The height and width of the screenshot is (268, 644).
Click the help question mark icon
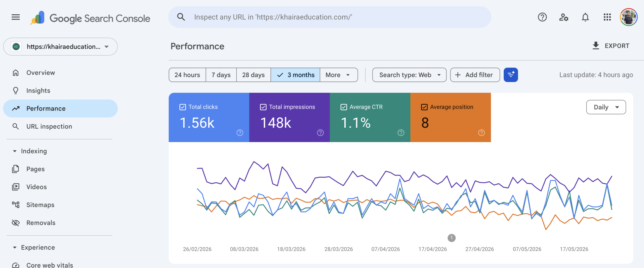(542, 17)
